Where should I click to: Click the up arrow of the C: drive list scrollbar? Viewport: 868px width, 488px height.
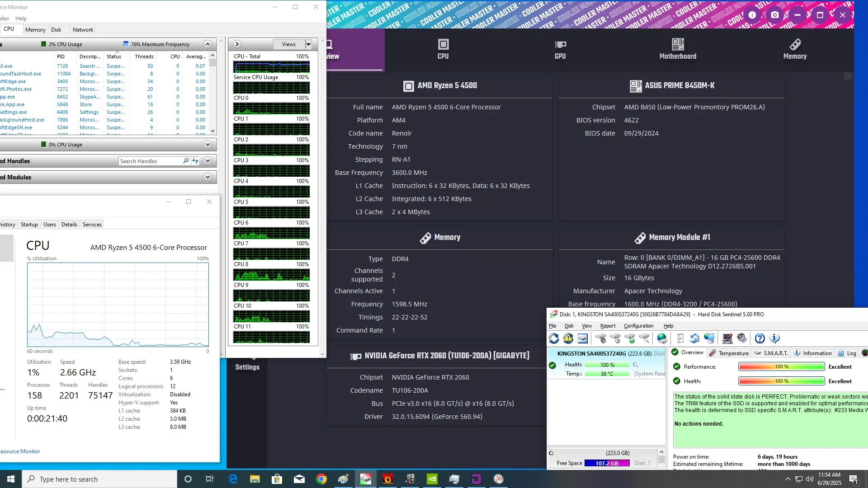pos(661,452)
